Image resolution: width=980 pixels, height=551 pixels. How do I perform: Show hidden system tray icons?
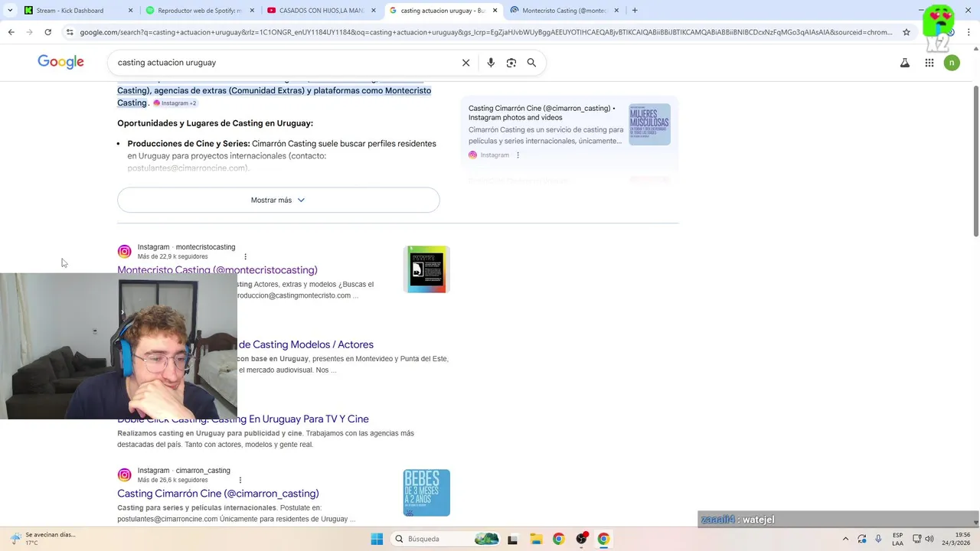coord(845,539)
